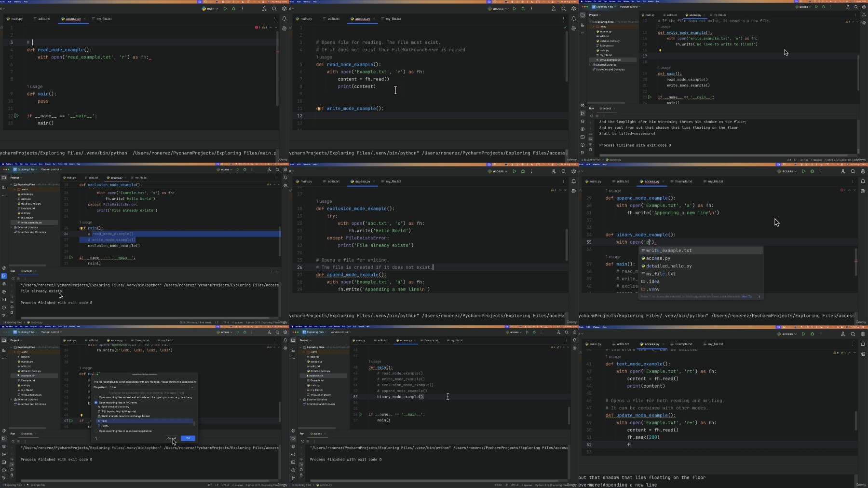Click the run gutter arrow at line 23
Image resolution: width=868 pixels, height=488 pixels.
click(x=650, y=97)
